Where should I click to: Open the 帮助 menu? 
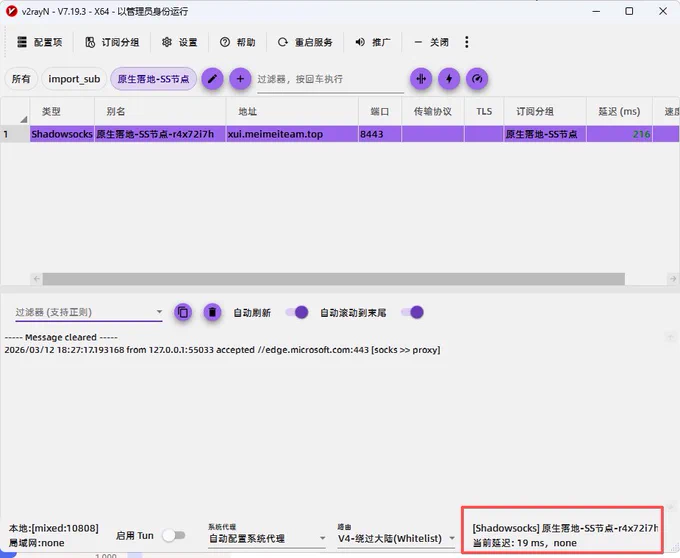click(x=237, y=42)
